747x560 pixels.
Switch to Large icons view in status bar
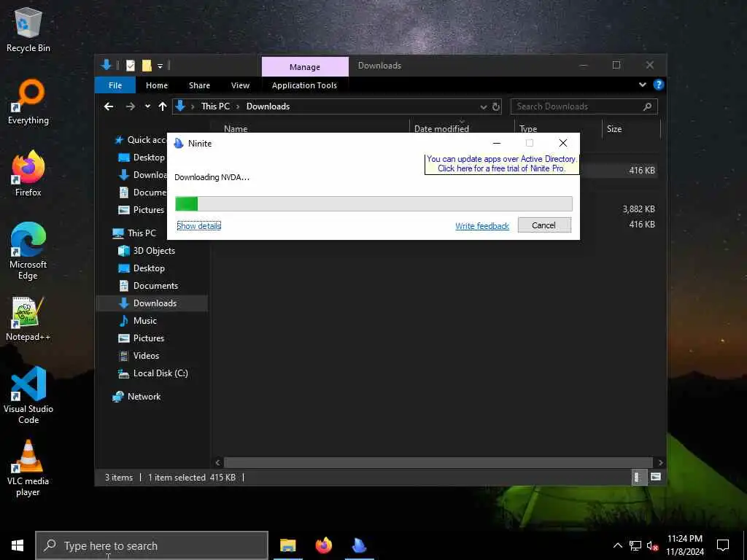tap(656, 477)
